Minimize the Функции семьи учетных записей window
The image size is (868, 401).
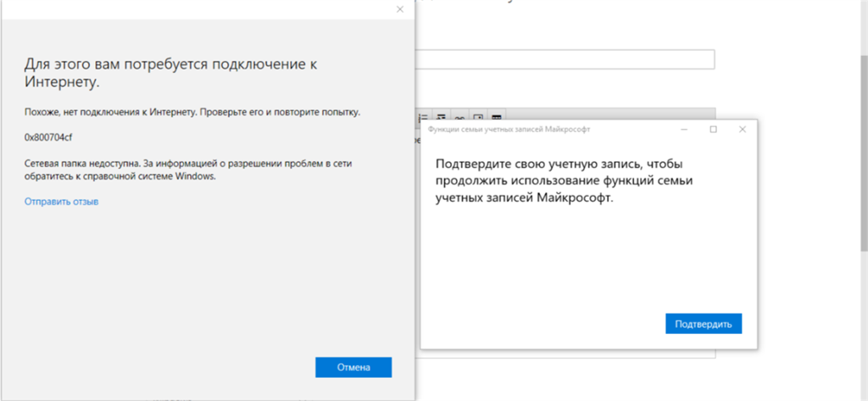tap(684, 129)
